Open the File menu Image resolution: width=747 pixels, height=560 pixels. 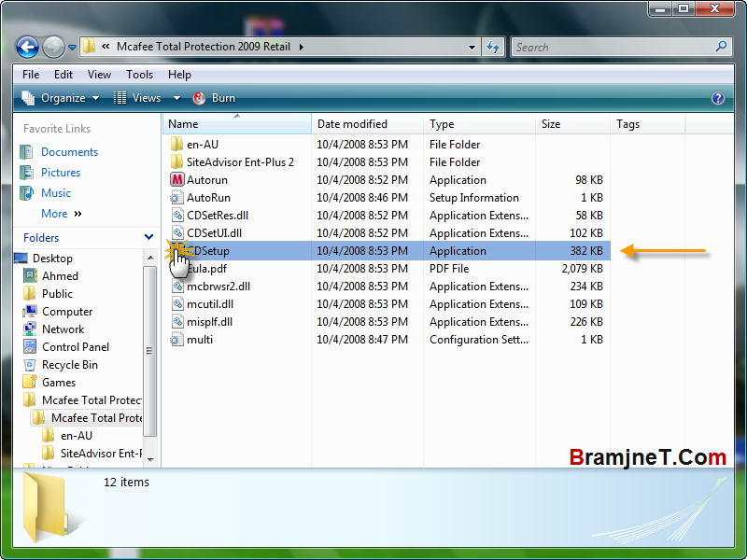pyautogui.click(x=31, y=75)
